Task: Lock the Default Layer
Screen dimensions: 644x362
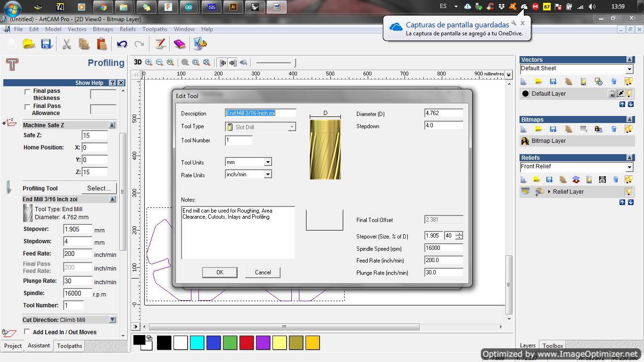Action: pyautogui.click(x=612, y=94)
